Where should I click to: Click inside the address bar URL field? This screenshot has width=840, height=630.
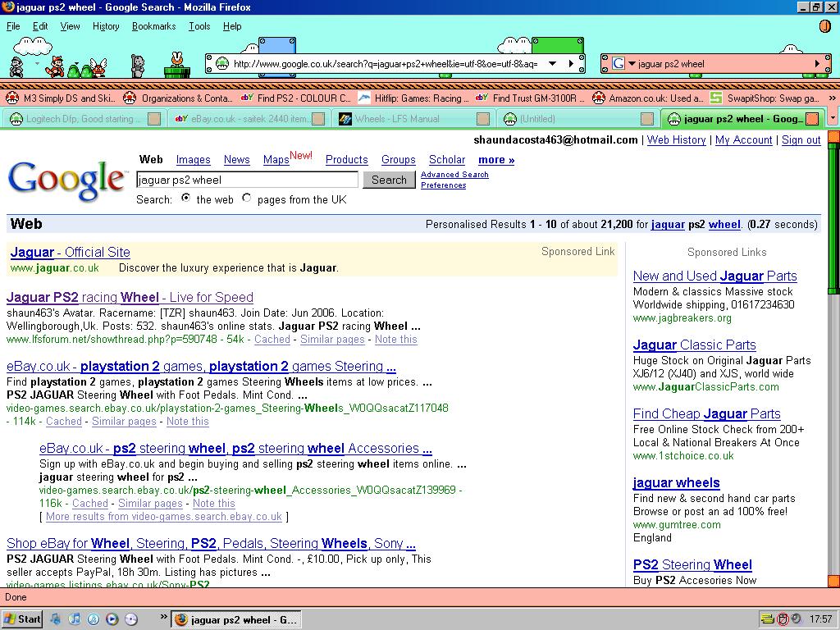click(x=386, y=64)
